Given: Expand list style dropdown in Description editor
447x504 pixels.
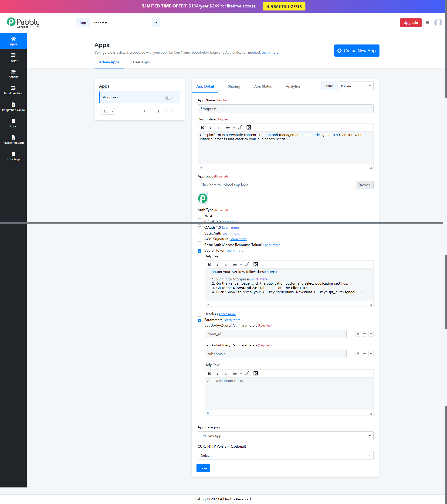Looking at the screenshot, I should tap(234, 127).
